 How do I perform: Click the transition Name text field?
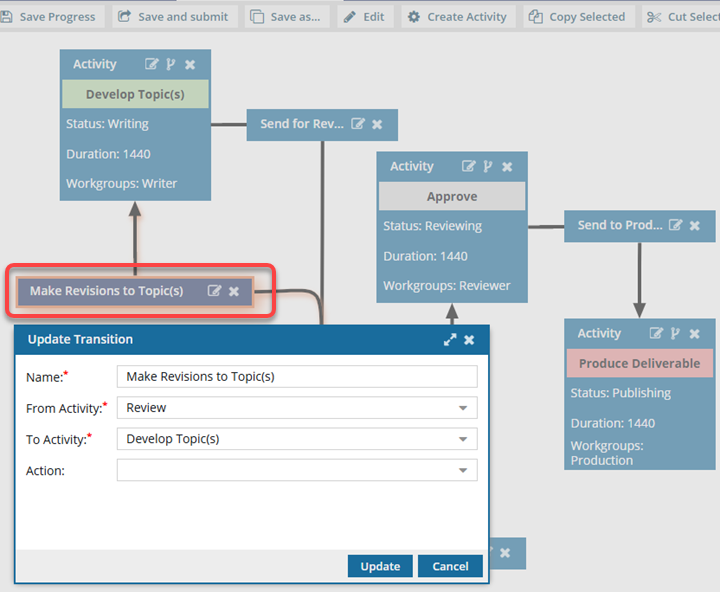coord(297,376)
